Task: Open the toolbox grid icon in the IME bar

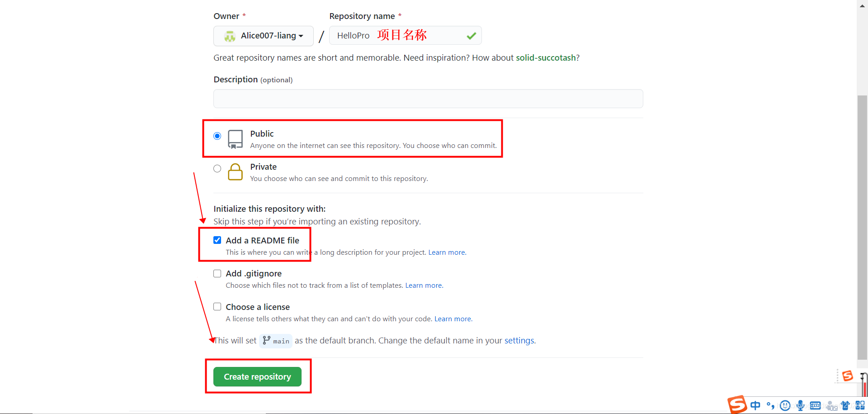Action: pos(860,405)
